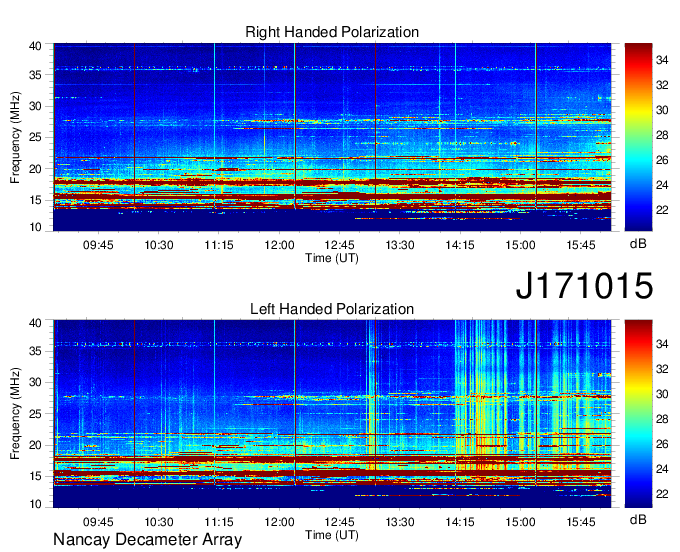Click the 13:30 time tick under Right Handed plot
Viewport: 680px width, 552px height.
click(400, 245)
